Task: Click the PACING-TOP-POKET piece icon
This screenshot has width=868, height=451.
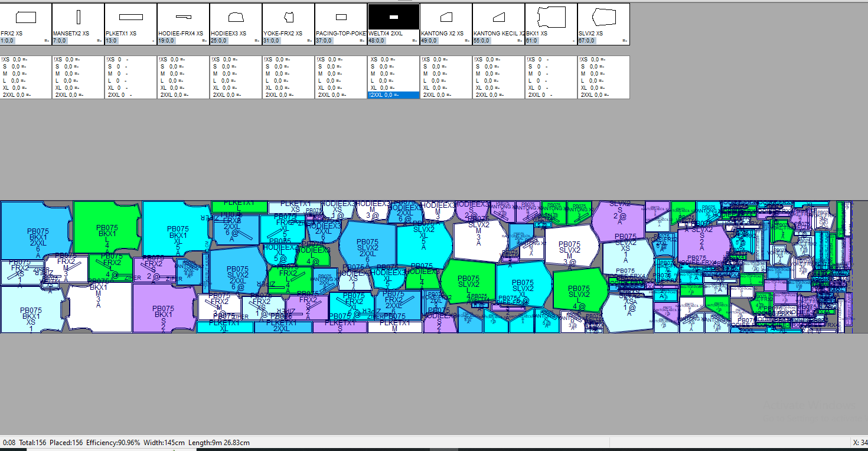Action: pyautogui.click(x=341, y=17)
